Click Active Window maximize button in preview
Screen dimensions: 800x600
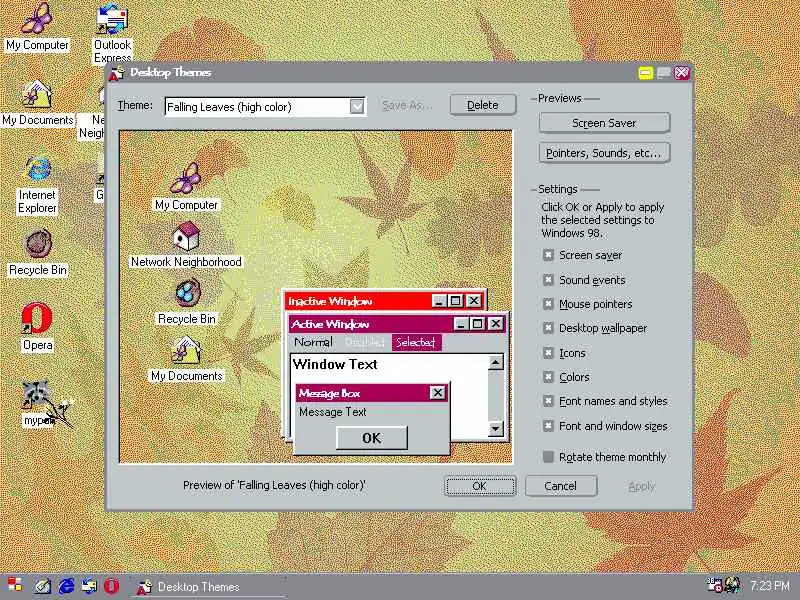pos(477,324)
